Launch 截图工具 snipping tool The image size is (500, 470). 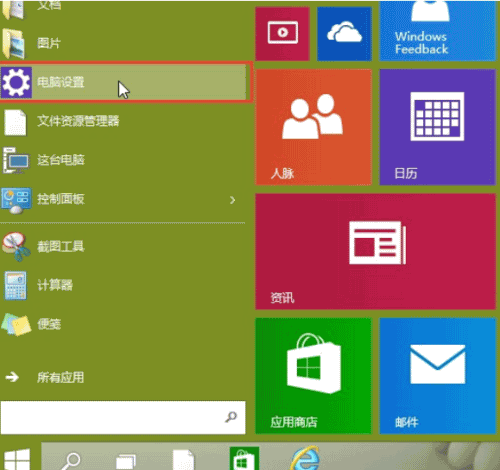click(123, 247)
